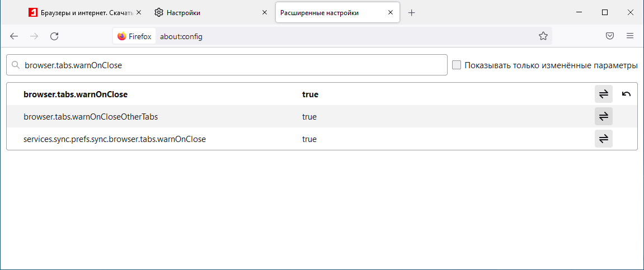
Task: Click the Firefox identity icon in address bar
Action: tap(134, 36)
